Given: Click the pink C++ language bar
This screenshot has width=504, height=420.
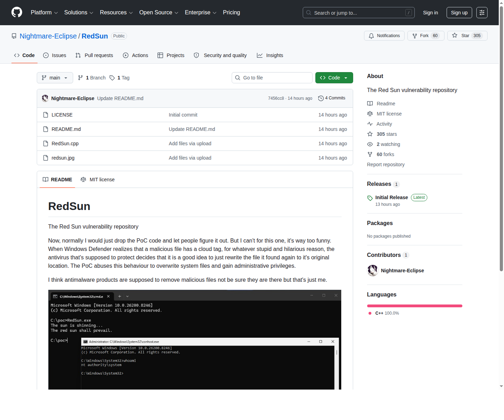Looking at the screenshot, I should [x=415, y=306].
